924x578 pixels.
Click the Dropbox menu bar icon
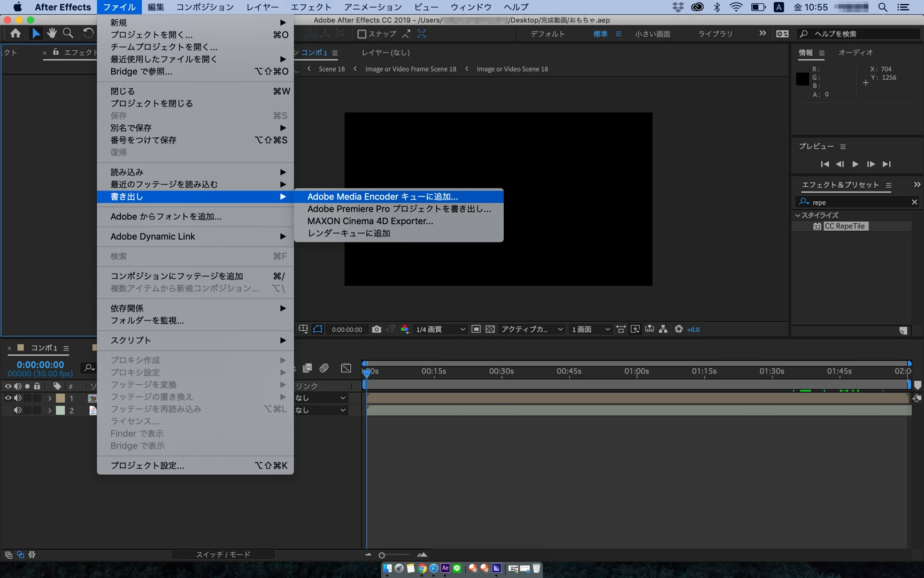tap(678, 7)
